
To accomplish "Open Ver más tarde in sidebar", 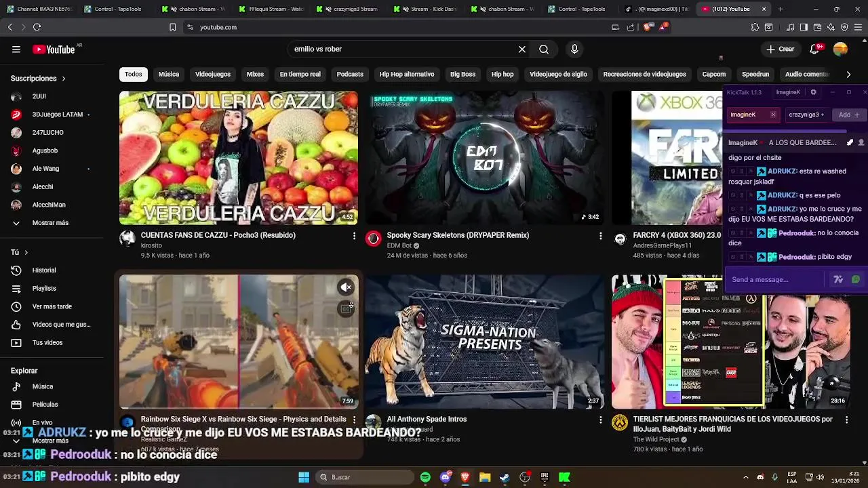I will click(x=52, y=306).
